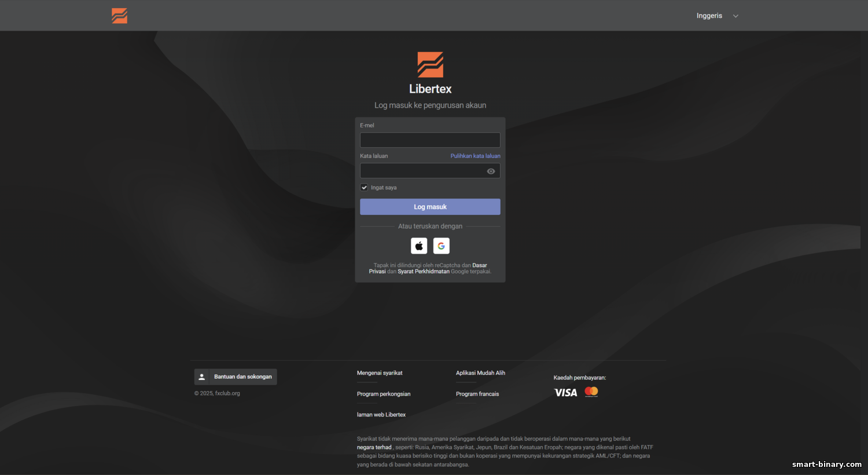Click the "Ingat saya" label text
Screen dimensions: 868x475
[x=384, y=188]
